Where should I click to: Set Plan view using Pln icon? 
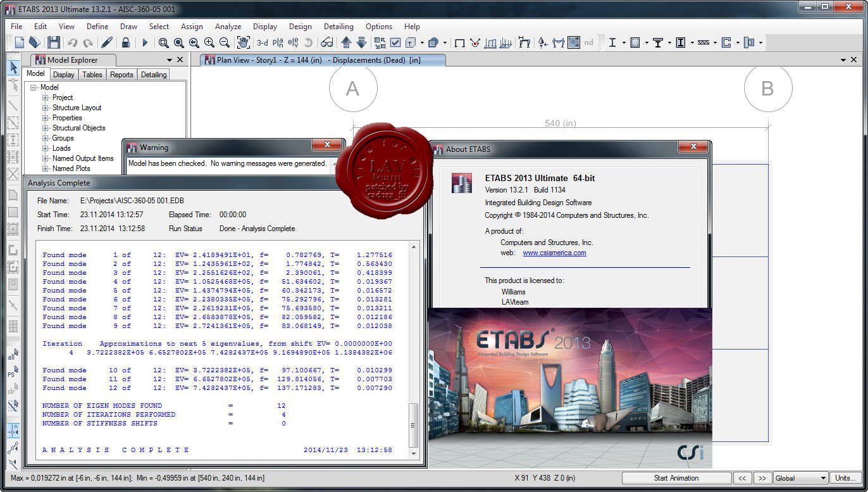(x=278, y=42)
